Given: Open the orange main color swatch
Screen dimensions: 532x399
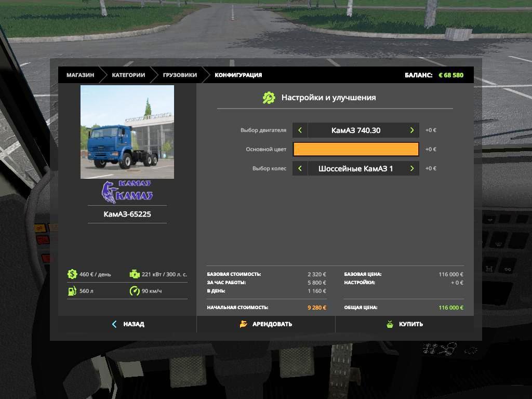Looking at the screenshot, I should (x=356, y=150).
